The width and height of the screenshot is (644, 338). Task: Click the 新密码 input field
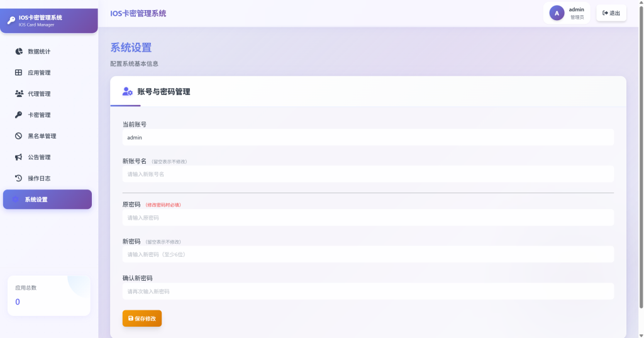[368, 254]
